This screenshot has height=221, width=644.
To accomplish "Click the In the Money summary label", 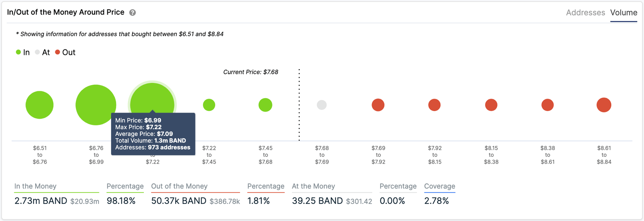I will point(35,186).
